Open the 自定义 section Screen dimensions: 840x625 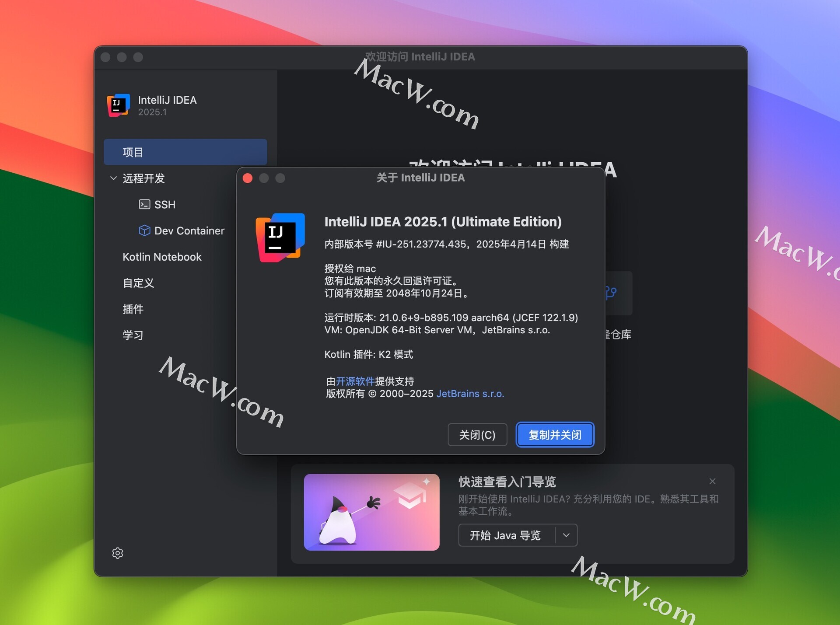point(138,283)
